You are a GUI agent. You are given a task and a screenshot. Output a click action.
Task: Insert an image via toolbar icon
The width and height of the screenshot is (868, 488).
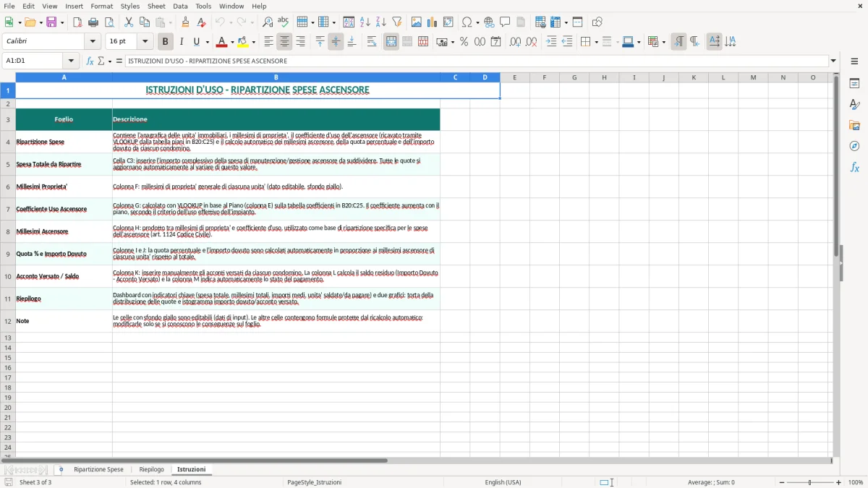(417, 22)
